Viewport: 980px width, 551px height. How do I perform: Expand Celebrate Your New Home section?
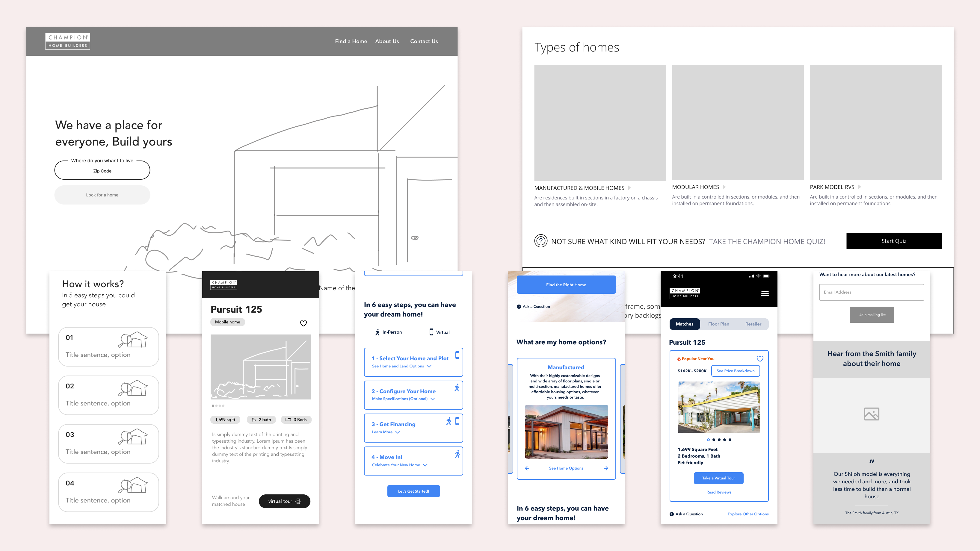point(425,465)
